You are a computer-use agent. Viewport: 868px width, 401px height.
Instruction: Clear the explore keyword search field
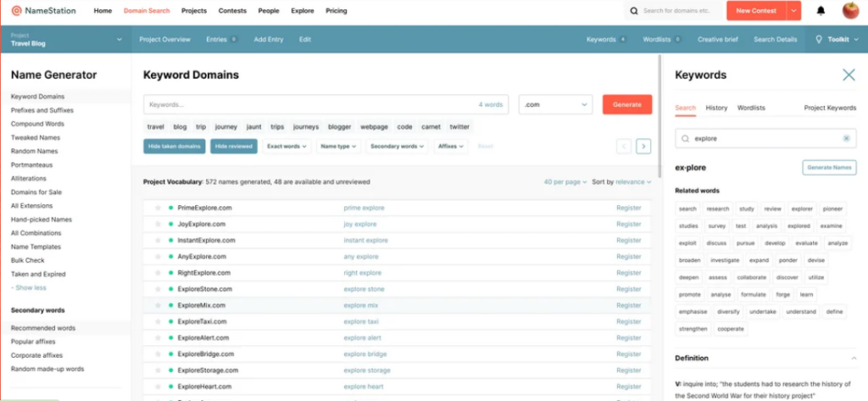point(846,138)
